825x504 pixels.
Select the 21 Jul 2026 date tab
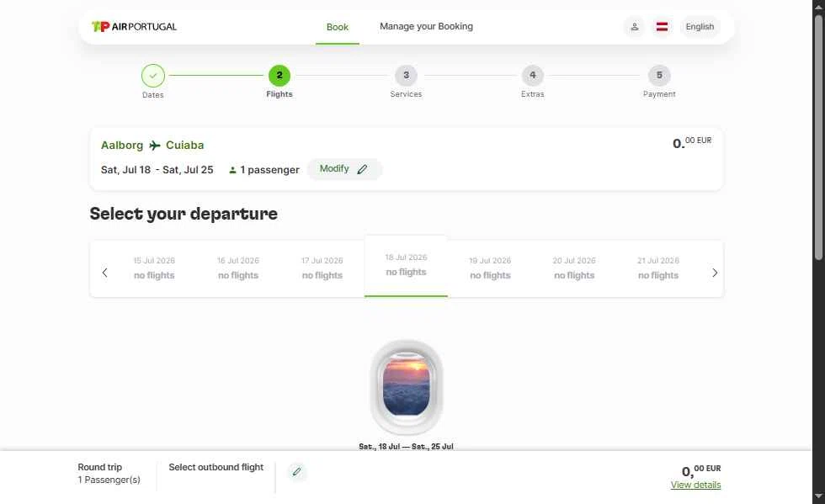click(x=658, y=268)
